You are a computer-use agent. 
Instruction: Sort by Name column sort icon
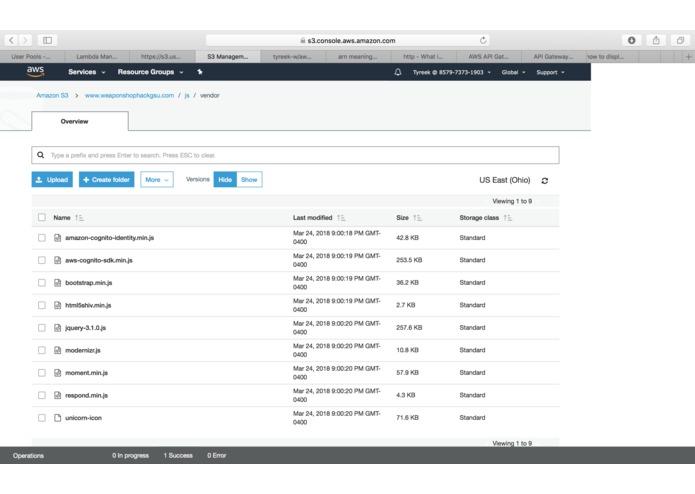point(79,218)
